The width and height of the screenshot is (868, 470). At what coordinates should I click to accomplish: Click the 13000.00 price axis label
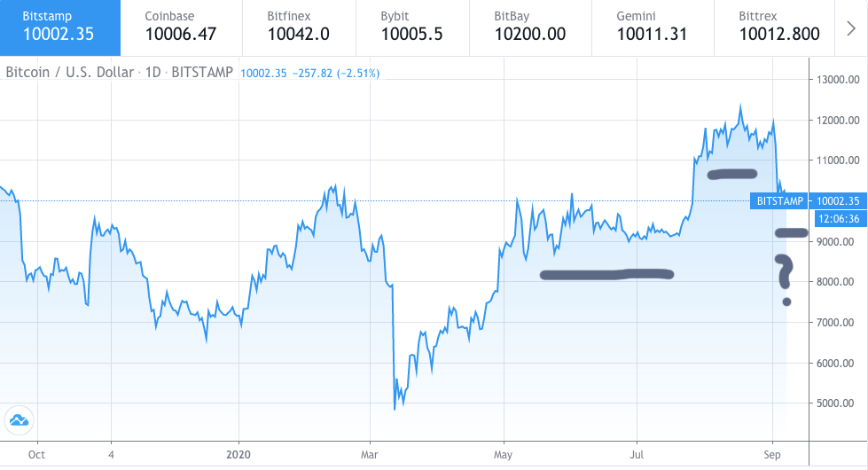click(835, 80)
